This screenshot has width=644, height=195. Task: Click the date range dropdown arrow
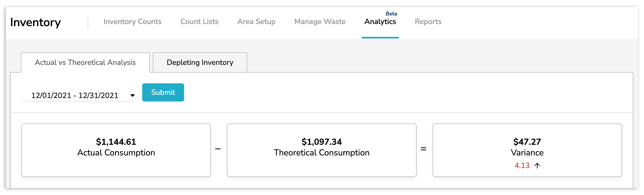tap(133, 95)
